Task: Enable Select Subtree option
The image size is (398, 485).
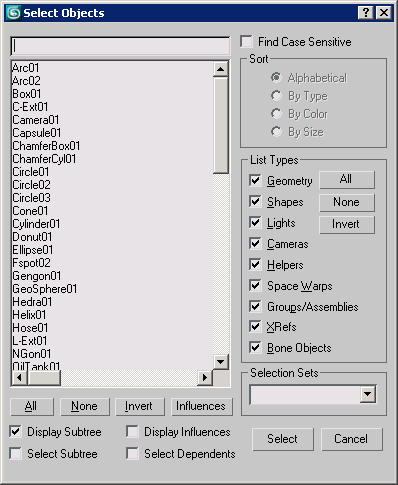Action: click(x=16, y=454)
